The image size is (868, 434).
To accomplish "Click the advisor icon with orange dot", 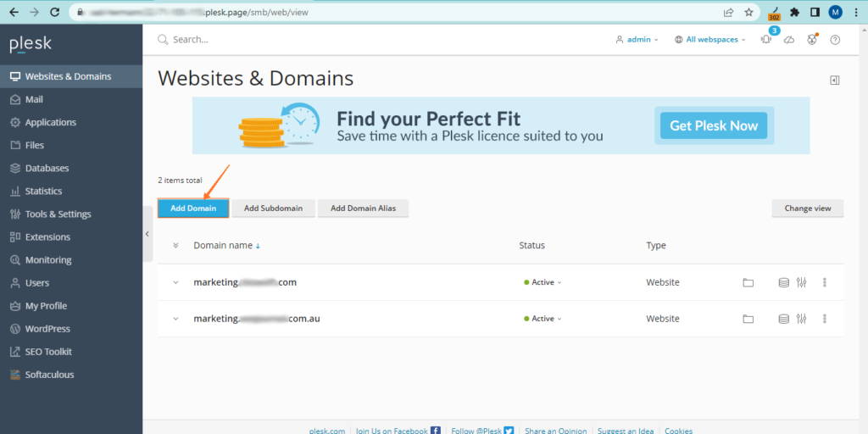I will pos(812,39).
